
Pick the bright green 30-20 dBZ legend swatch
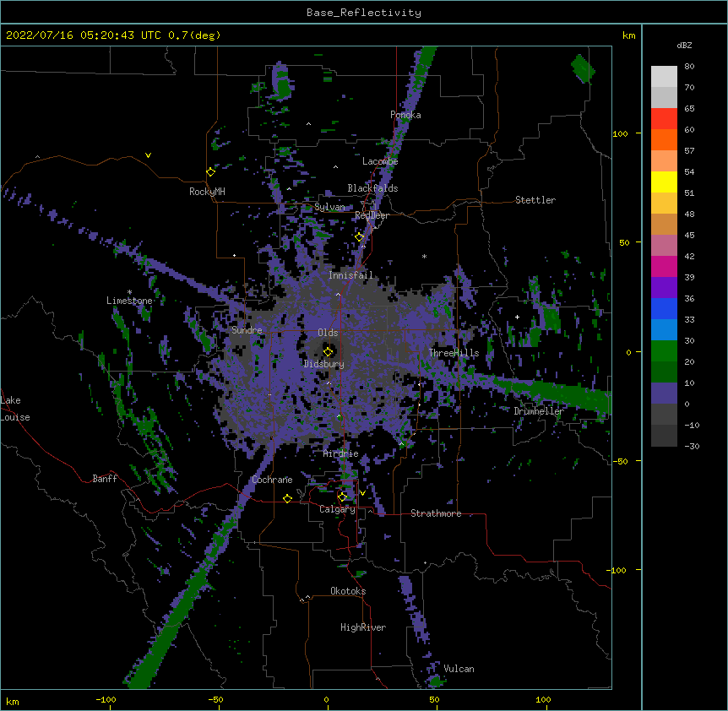pyautogui.click(x=664, y=351)
